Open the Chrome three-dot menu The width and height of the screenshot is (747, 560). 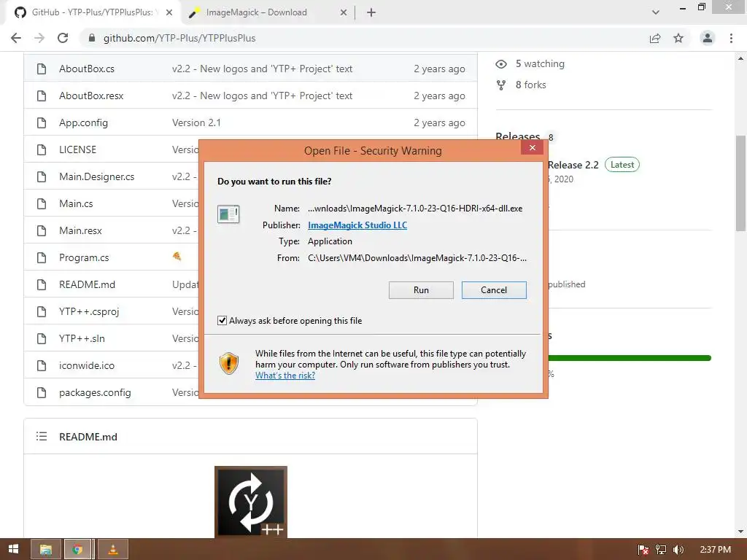[x=731, y=38]
